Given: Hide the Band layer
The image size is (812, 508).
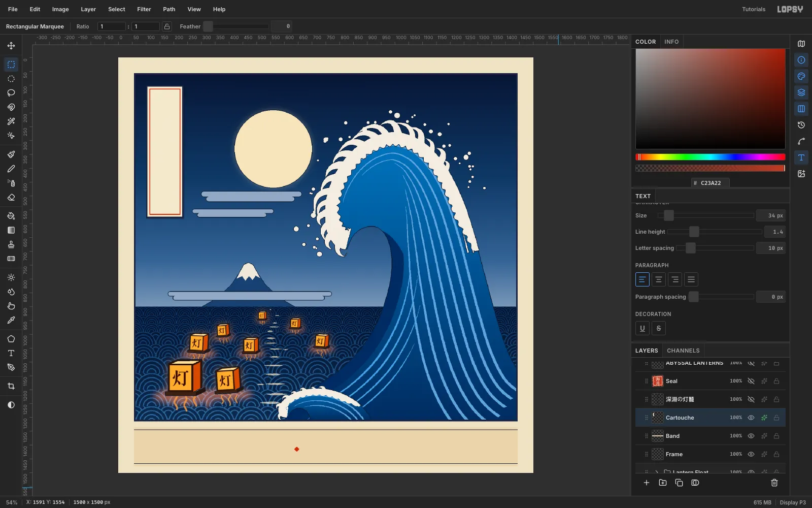Looking at the screenshot, I should [x=751, y=436].
